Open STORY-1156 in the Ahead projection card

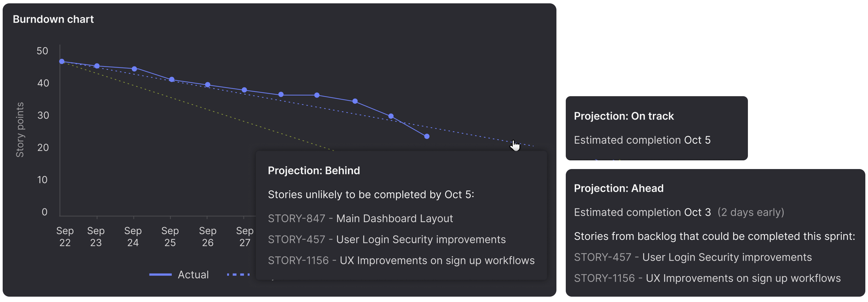point(707,278)
